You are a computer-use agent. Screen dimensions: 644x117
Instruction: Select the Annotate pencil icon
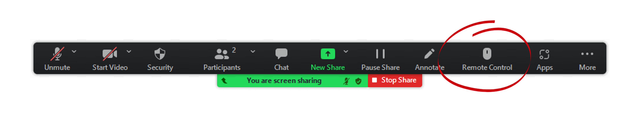(x=429, y=54)
